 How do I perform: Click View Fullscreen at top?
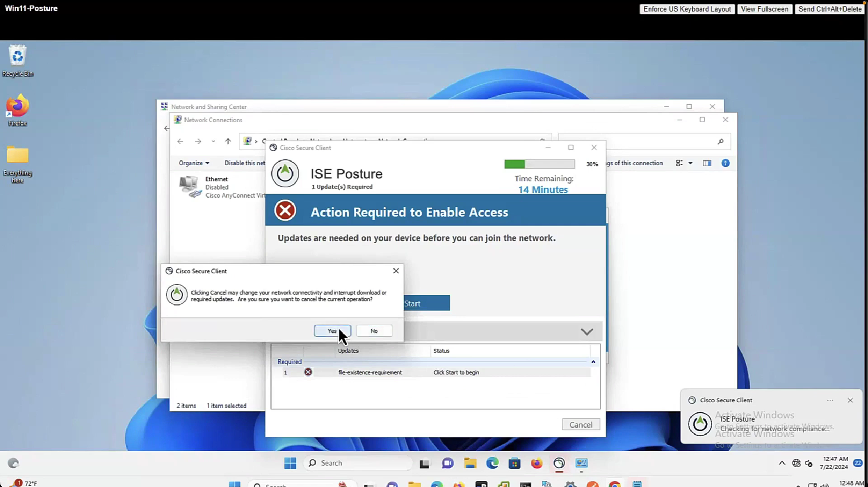point(764,9)
